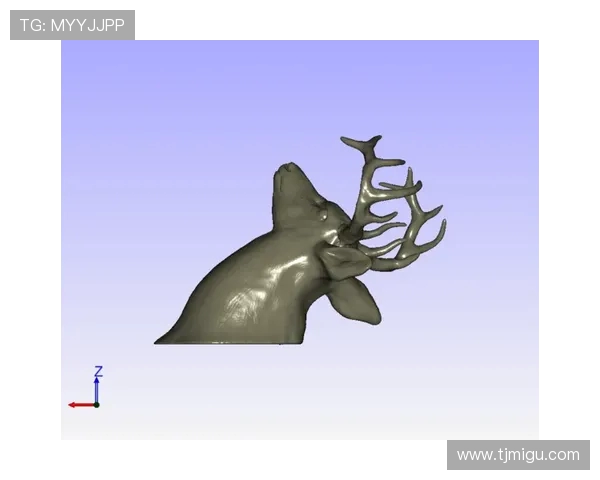600x480 pixels.
Task: Select the deer model's ear
Action: click(345, 264)
